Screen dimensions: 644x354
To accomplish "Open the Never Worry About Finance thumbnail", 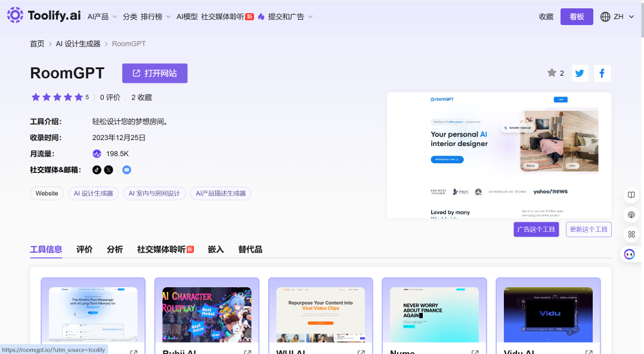I will click(x=434, y=315).
